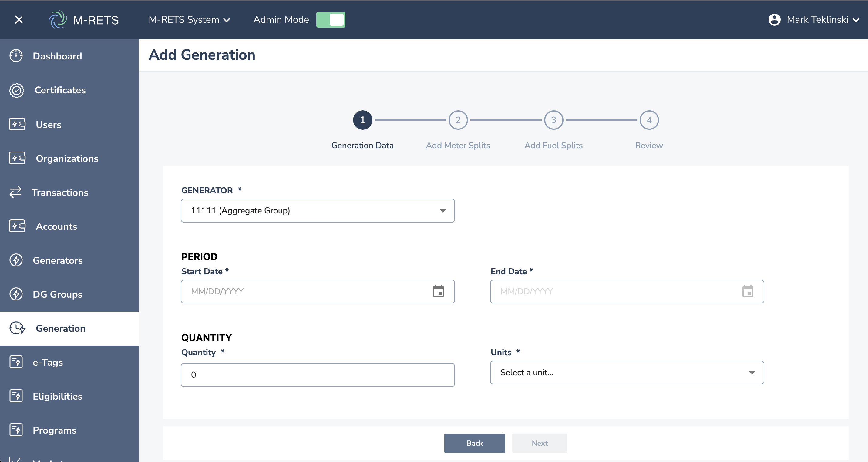
Task: Open the End Date calendar picker icon
Action: (747, 291)
